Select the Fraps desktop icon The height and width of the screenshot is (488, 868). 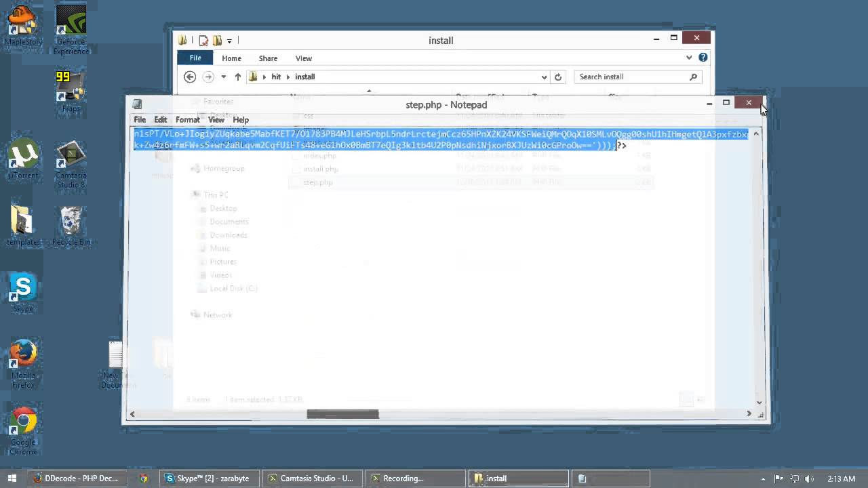pyautogui.click(x=71, y=91)
